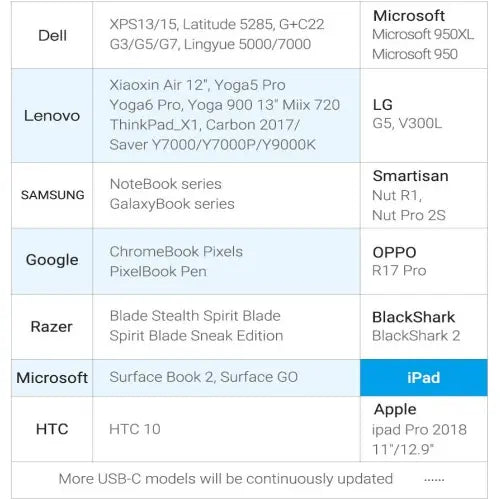Select the Lenovo brand cell
The image size is (500, 500).
[x=52, y=116]
